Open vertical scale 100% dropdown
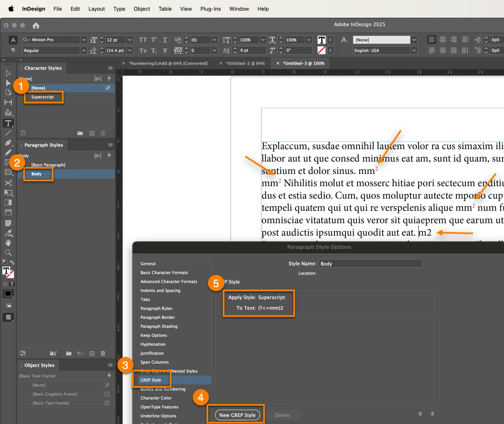Viewport: 504px width, 424px height. [263, 40]
